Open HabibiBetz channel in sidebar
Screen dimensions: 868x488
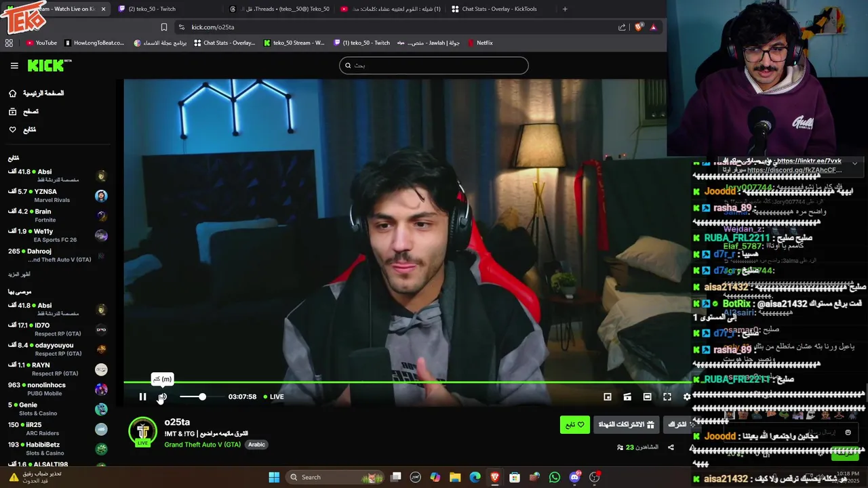[x=58, y=448]
